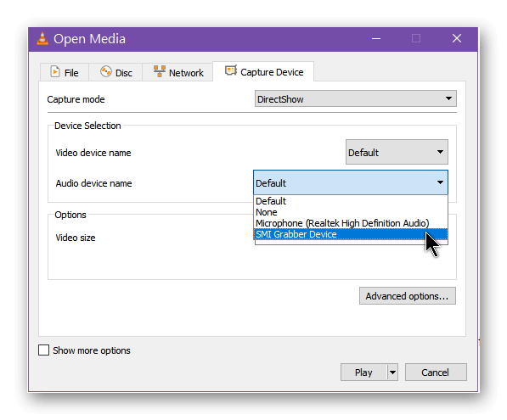Viewport: 507px width, 420px height.
Task: Minimize the Open Media window
Action: pyautogui.click(x=376, y=39)
